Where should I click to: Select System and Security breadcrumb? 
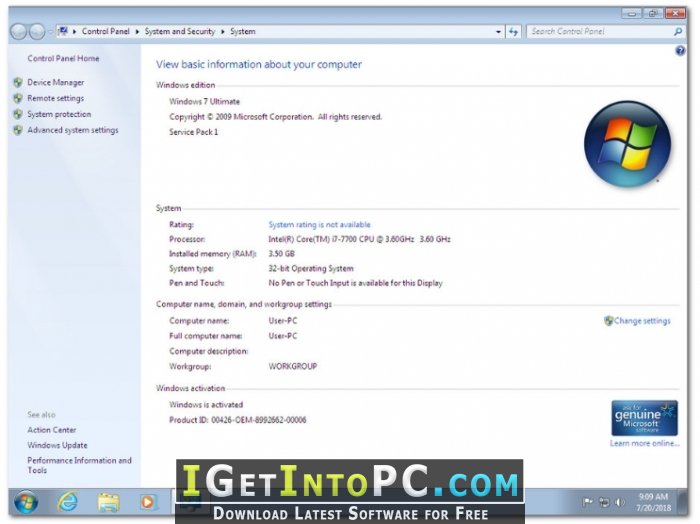click(179, 31)
